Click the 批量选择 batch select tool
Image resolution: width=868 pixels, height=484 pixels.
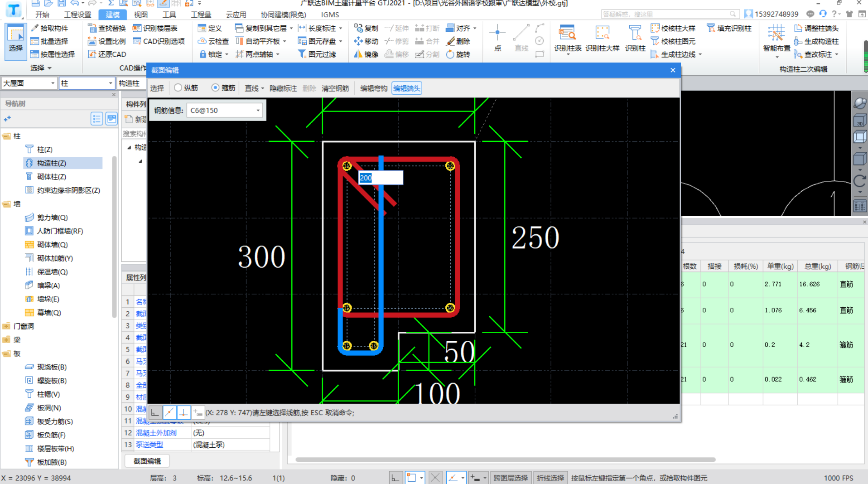pos(49,41)
